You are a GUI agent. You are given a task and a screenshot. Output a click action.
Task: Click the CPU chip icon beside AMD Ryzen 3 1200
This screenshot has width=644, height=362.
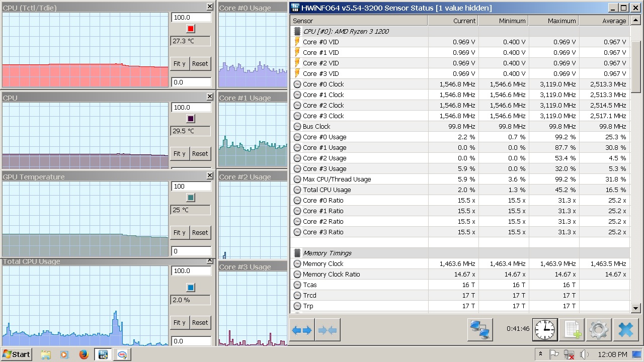[297, 31]
